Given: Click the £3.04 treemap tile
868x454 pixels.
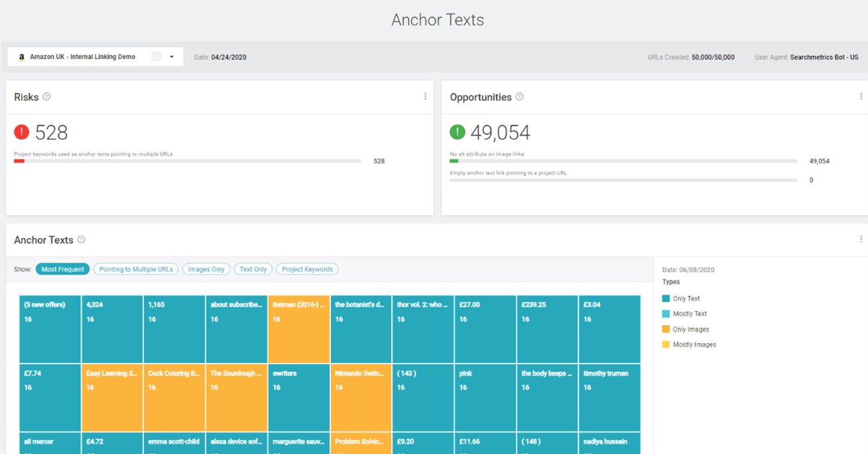Looking at the screenshot, I should [610, 329].
